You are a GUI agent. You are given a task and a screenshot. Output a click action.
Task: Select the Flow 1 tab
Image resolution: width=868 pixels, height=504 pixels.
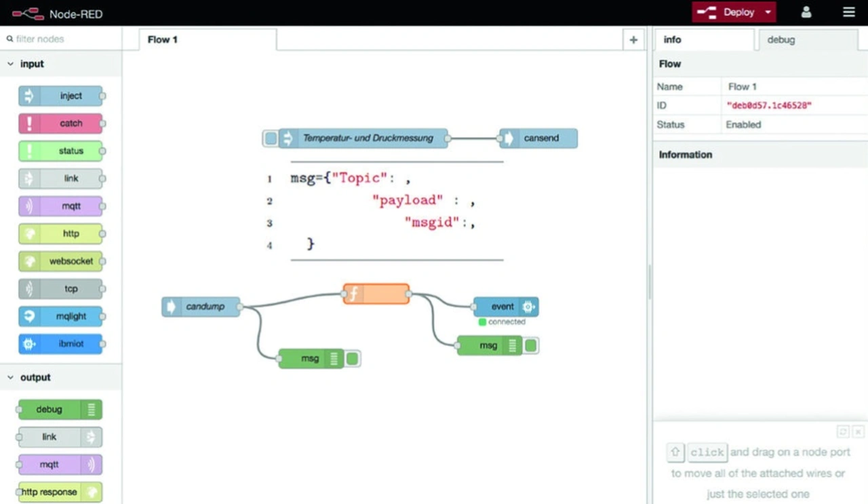163,39
